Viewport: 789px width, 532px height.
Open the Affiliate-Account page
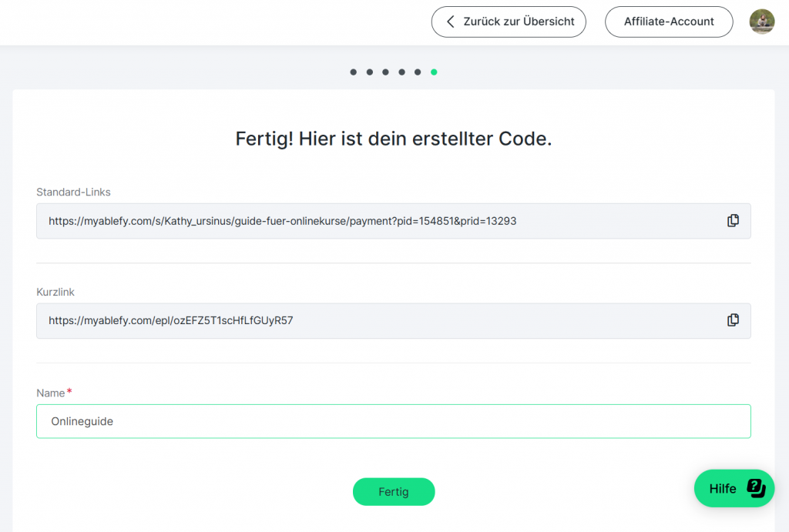click(x=668, y=22)
